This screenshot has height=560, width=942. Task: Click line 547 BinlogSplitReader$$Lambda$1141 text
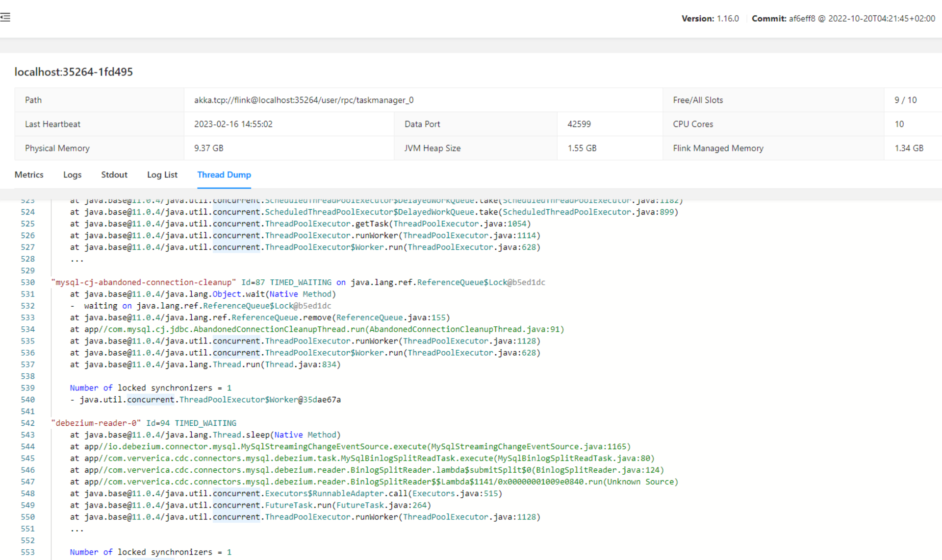pyautogui.click(x=374, y=482)
